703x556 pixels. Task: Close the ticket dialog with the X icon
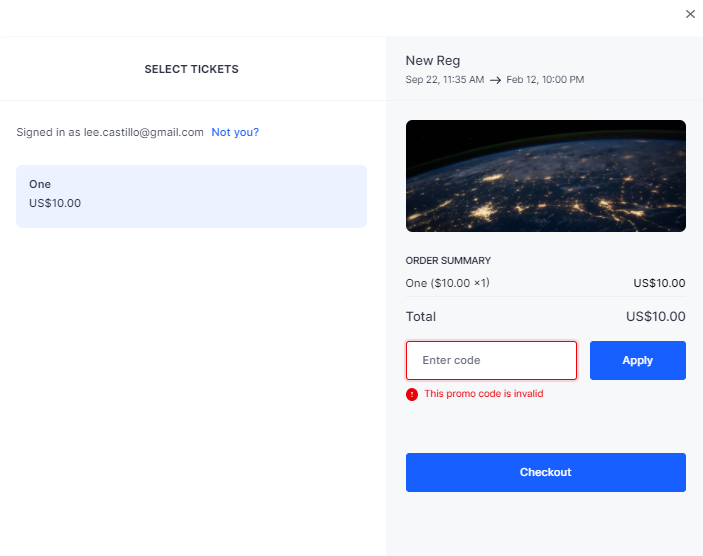pyautogui.click(x=690, y=14)
